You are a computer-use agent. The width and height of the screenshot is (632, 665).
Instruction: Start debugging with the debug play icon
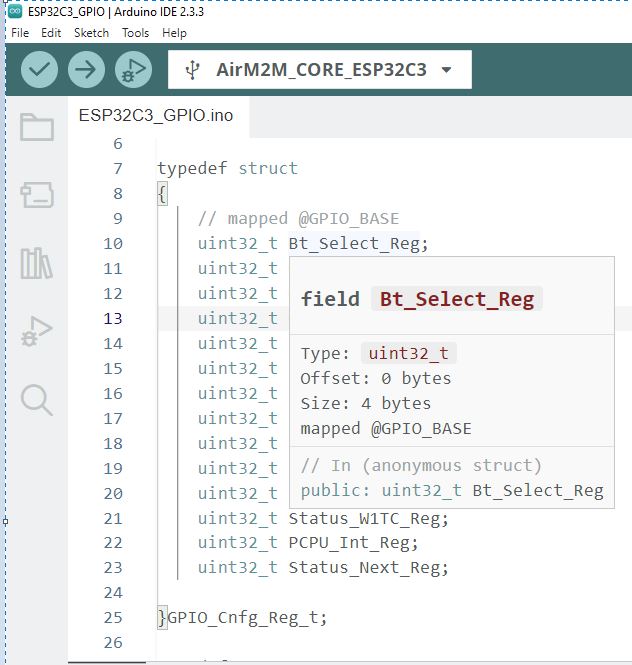tap(133, 70)
